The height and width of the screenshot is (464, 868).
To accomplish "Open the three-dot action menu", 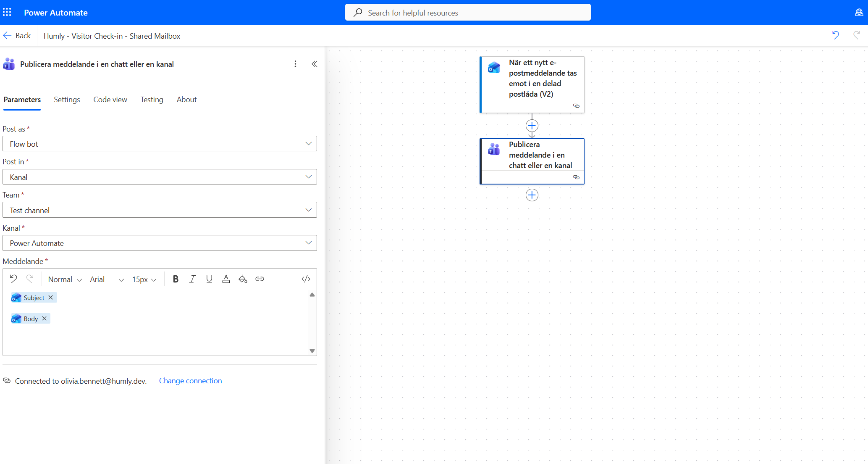I will [x=295, y=64].
